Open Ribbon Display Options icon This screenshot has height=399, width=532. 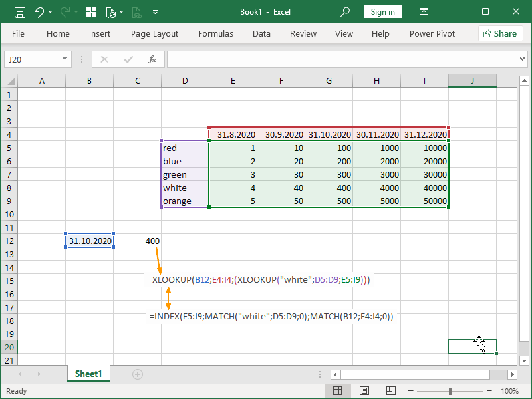click(x=424, y=11)
